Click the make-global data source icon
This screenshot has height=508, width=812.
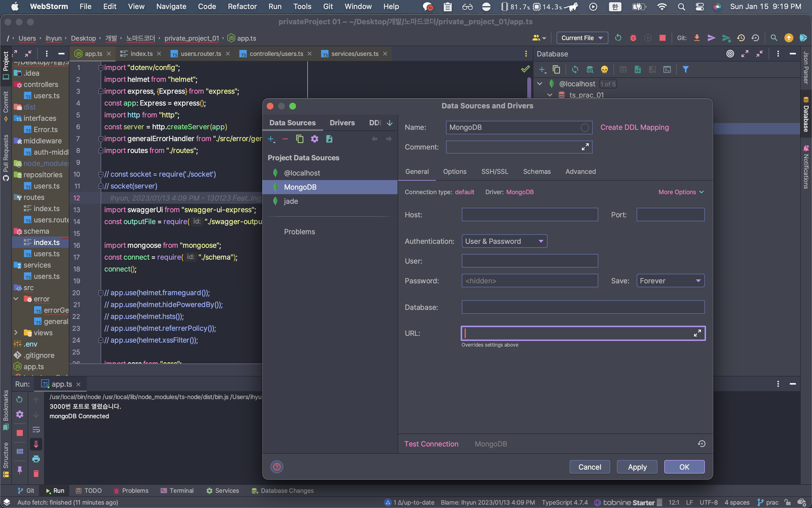[x=329, y=139]
